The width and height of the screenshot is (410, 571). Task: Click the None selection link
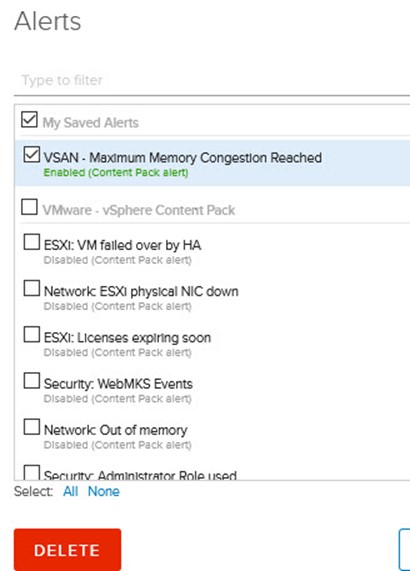click(x=103, y=491)
